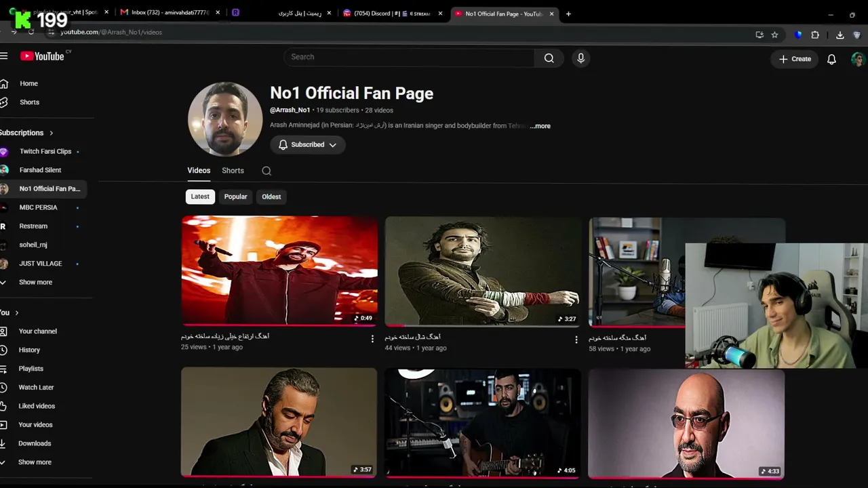Click the No1 Official Fan Page title
Viewport: 868px width, 488px height.
pyautogui.click(x=352, y=94)
